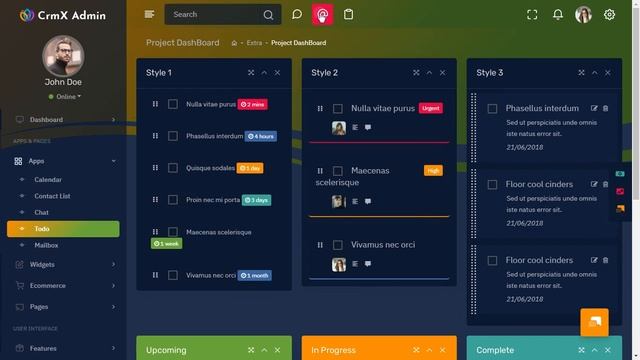Open the comment icon under Nulla vitae purus in Style 2

click(x=368, y=127)
